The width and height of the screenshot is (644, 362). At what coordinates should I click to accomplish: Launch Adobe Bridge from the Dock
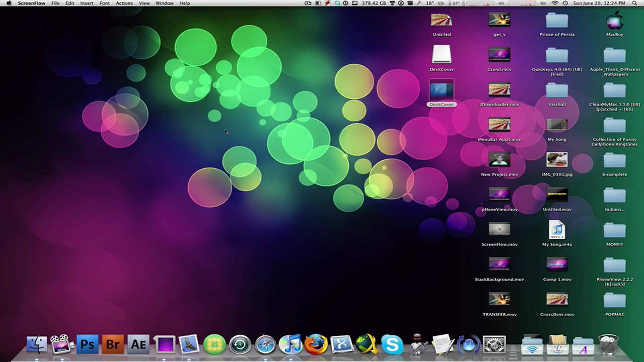click(112, 344)
